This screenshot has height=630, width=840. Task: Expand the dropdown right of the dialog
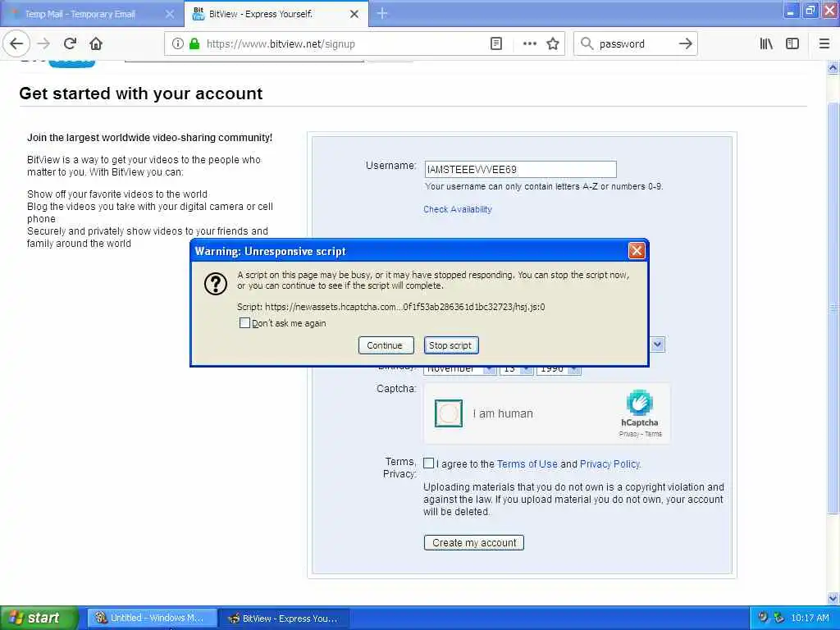click(658, 345)
